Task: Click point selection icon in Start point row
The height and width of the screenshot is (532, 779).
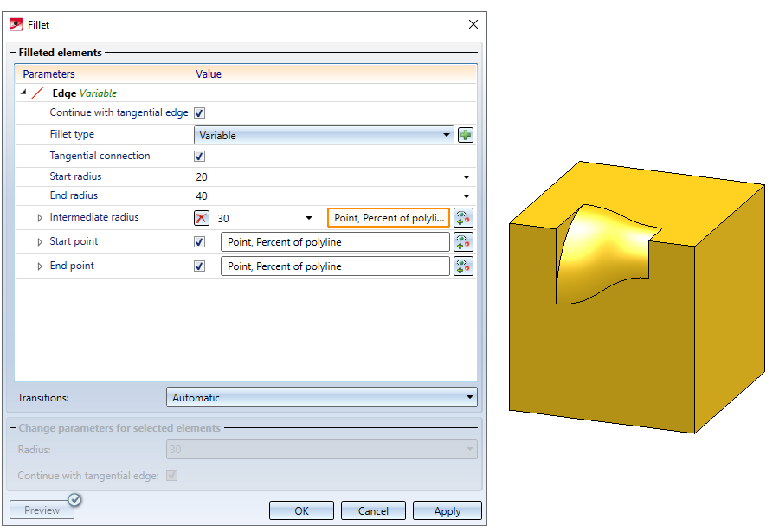Action: point(463,242)
